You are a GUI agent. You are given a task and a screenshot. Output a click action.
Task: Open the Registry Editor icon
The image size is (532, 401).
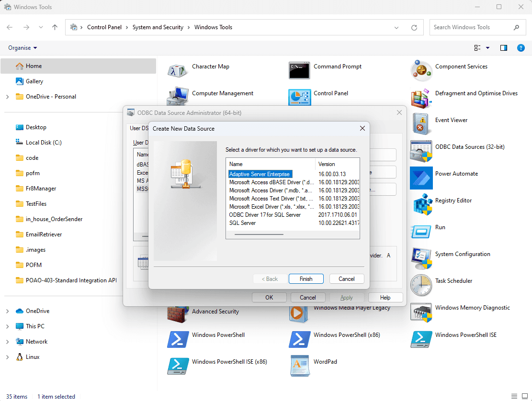[x=421, y=205]
